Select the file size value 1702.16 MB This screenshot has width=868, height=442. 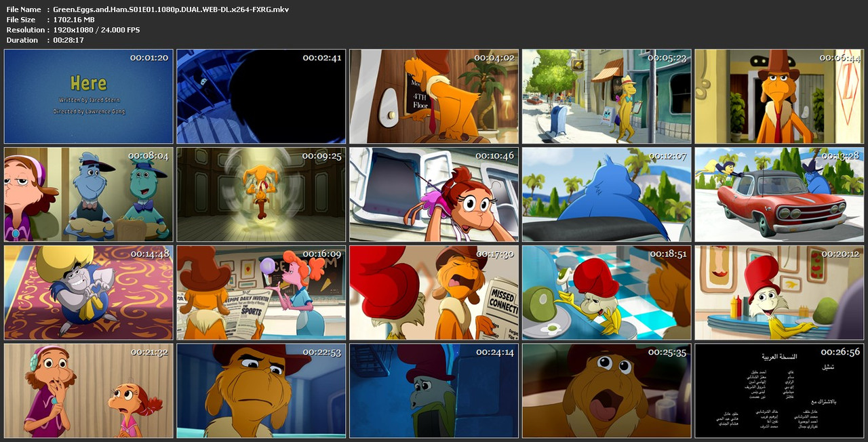74,20
